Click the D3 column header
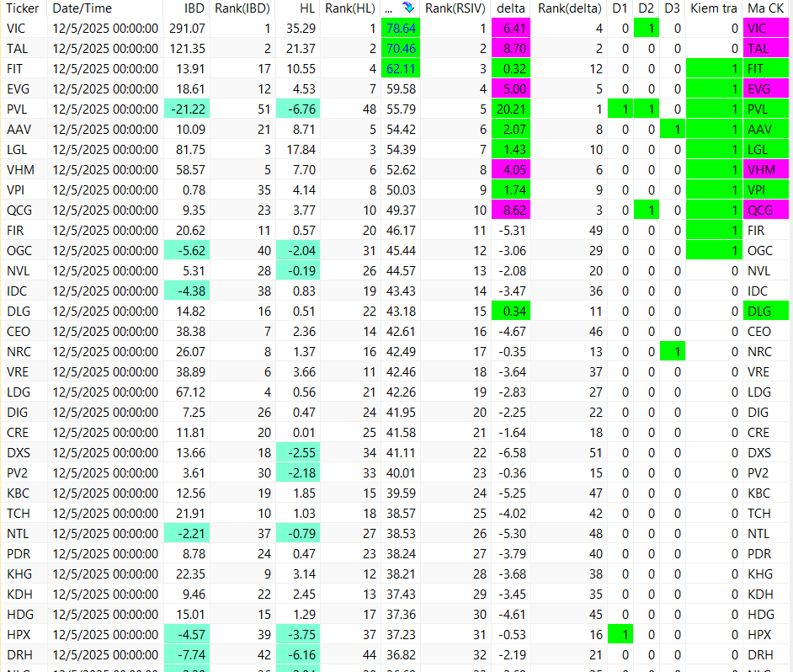The width and height of the screenshot is (793, 672). (x=672, y=8)
